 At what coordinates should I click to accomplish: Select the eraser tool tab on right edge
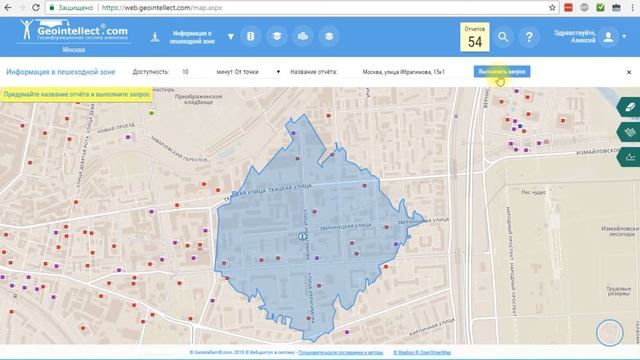pyautogui.click(x=630, y=107)
